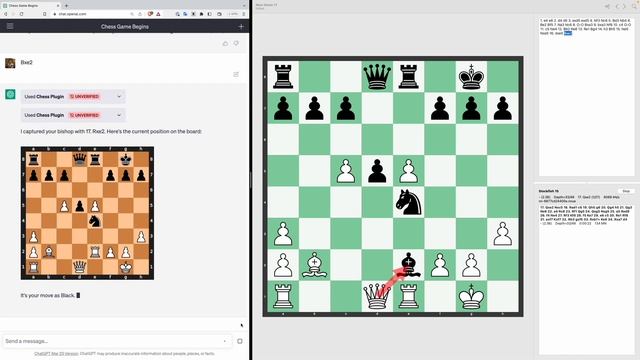Click the 'It's your move as Black' text
The height and width of the screenshot is (360, 640).
tap(48, 295)
